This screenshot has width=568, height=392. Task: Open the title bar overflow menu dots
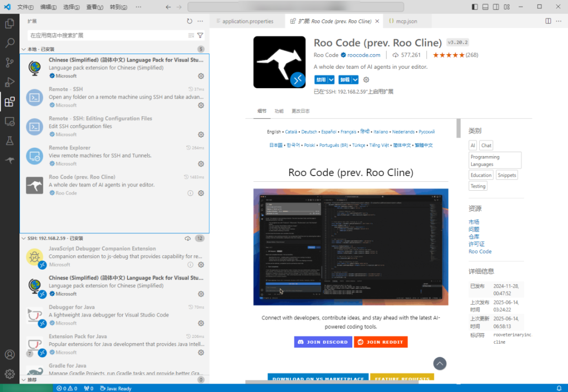pos(138,7)
